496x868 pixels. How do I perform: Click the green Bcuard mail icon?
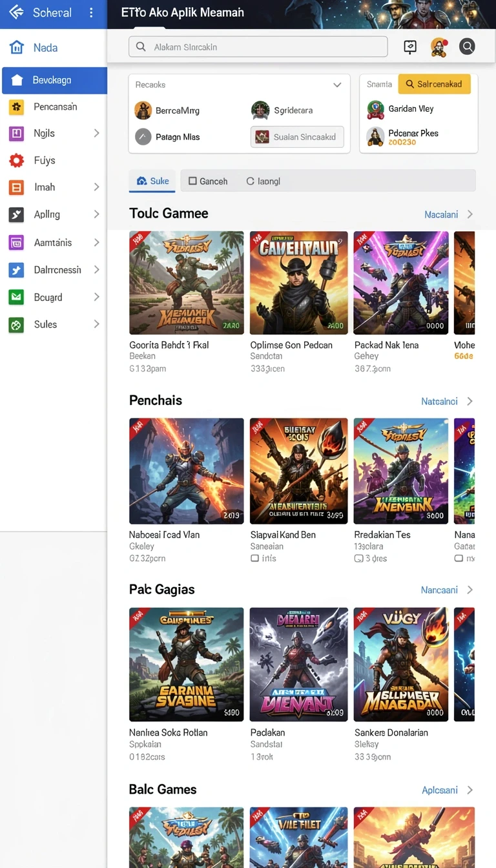click(16, 297)
